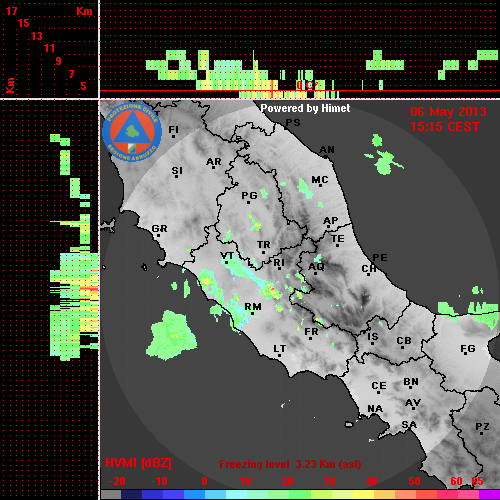Select the LT city label
Image resolution: width=500 pixels, height=500 pixels.
280,349
